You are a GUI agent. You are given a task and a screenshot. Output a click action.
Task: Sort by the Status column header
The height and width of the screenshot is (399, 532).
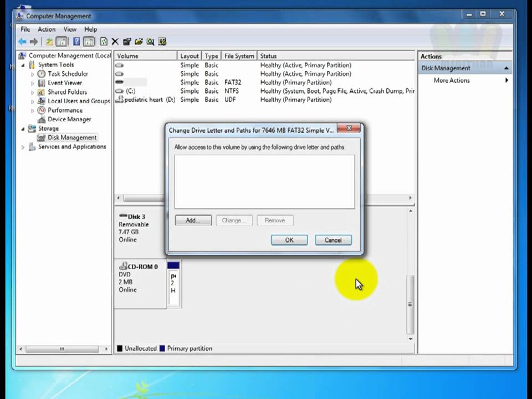click(336, 56)
